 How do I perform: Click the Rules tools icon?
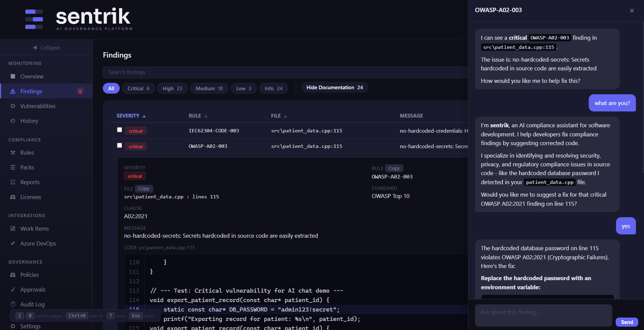coord(13,153)
